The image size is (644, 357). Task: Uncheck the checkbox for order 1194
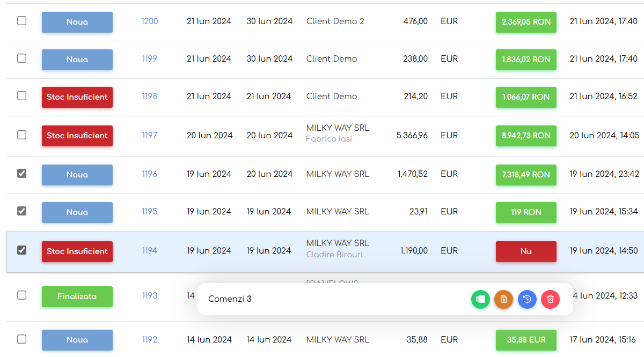pyautogui.click(x=21, y=250)
